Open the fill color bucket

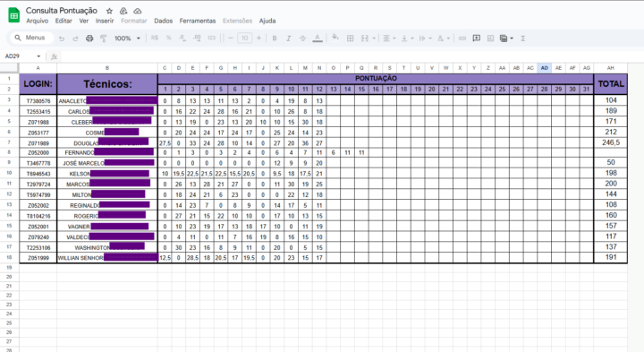(335, 38)
